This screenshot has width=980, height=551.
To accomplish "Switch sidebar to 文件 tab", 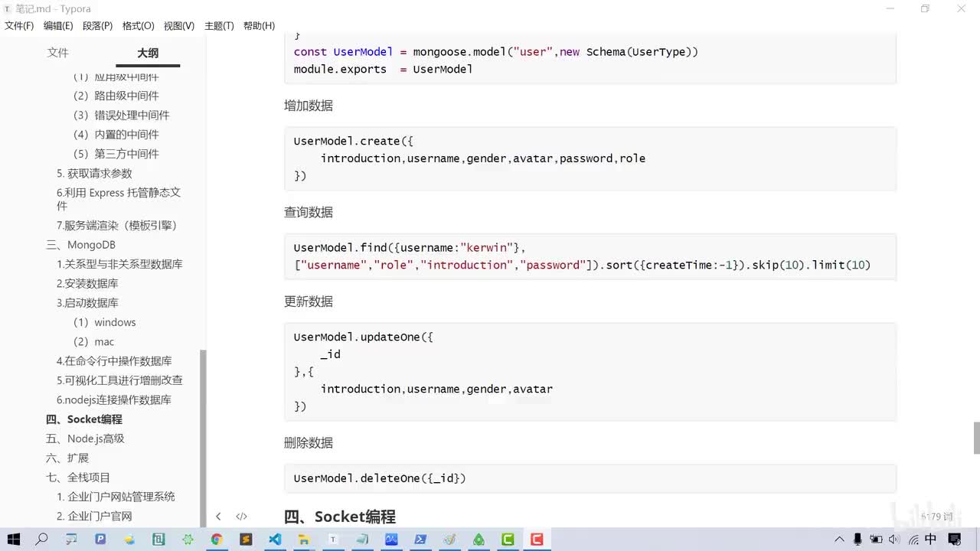I will pos(57,53).
